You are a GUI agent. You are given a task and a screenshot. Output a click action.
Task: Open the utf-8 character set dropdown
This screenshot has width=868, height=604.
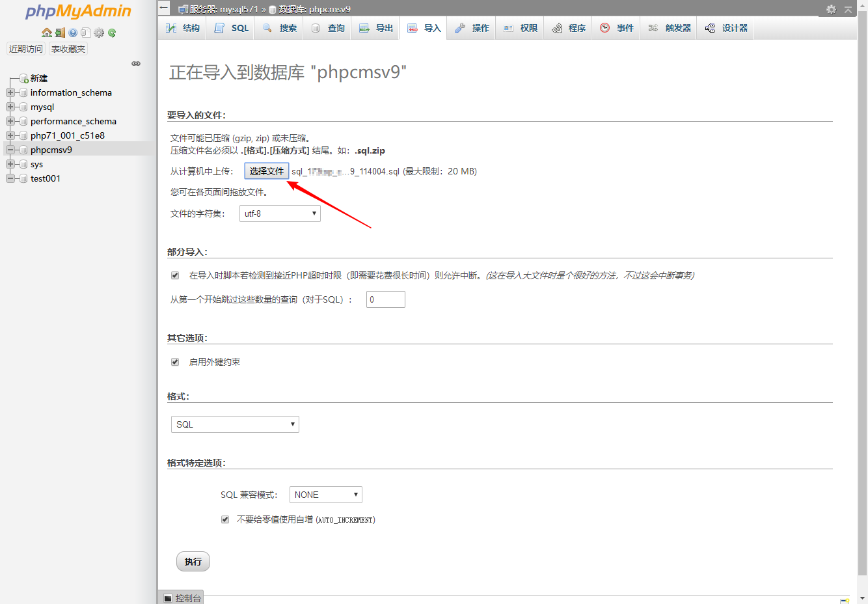280,213
